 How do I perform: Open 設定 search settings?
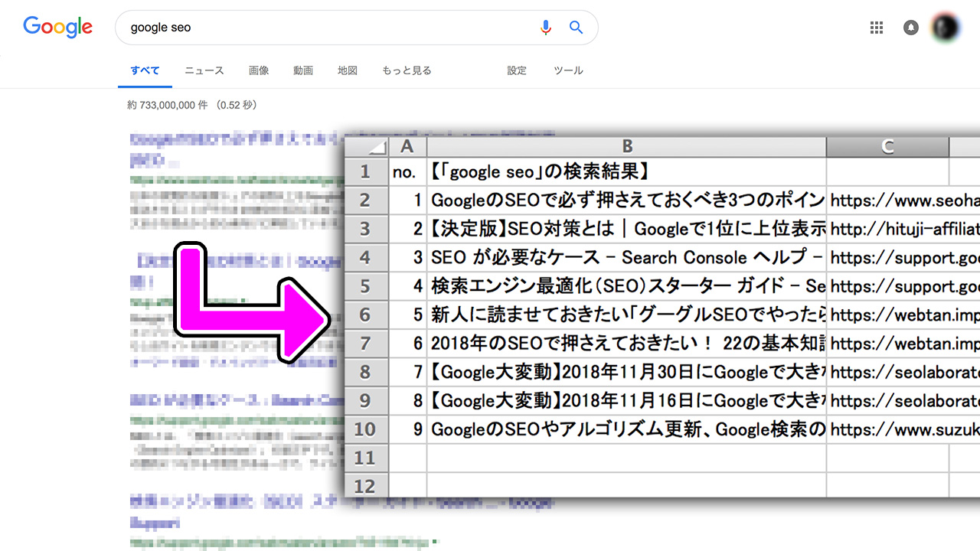pyautogui.click(x=517, y=70)
